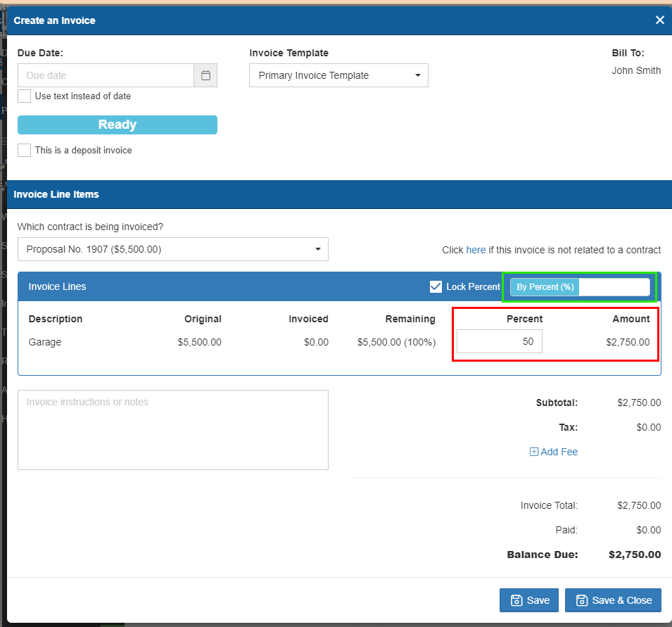
Task: Switch the By Percent (%) toggle
Action: [545, 286]
